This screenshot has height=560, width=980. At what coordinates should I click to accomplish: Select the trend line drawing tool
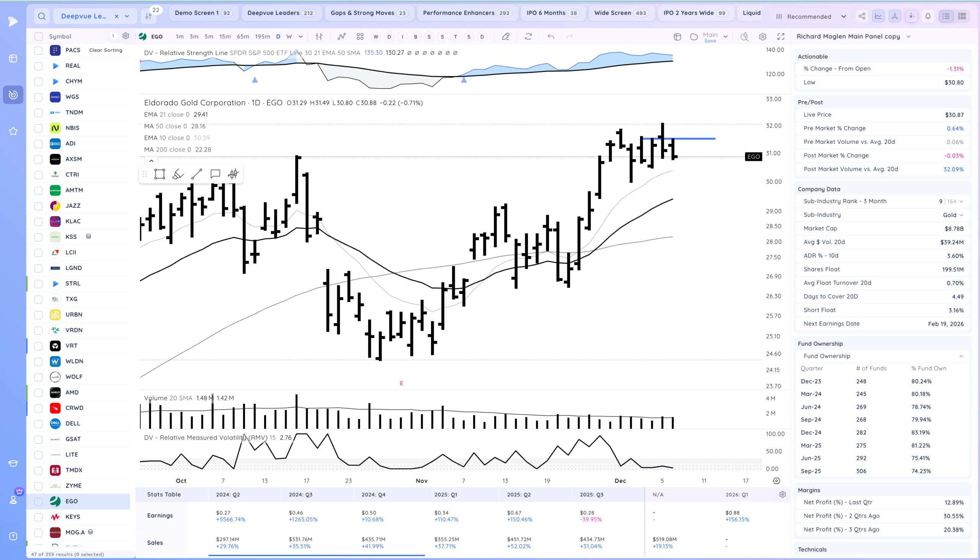(196, 174)
